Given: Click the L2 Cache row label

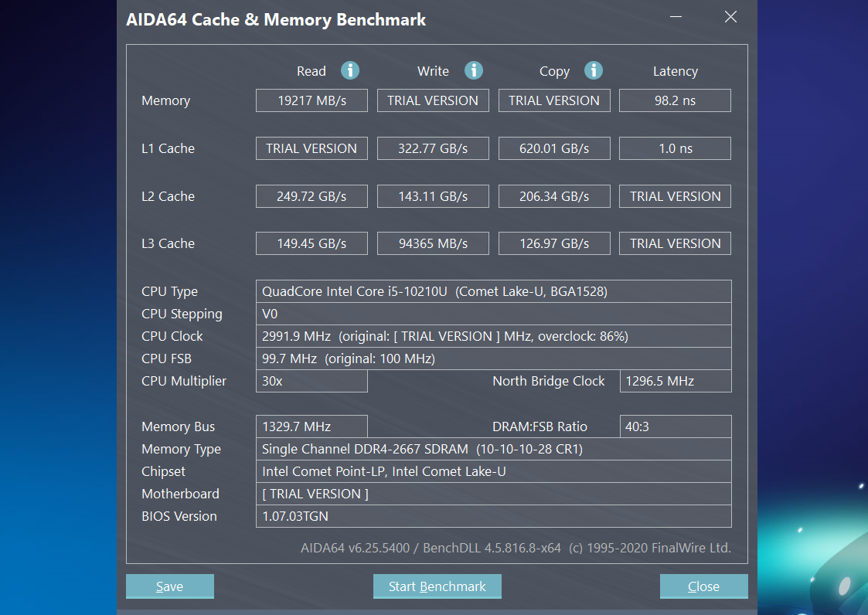Looking at the screenshot, I should click(x=168, y=196).
